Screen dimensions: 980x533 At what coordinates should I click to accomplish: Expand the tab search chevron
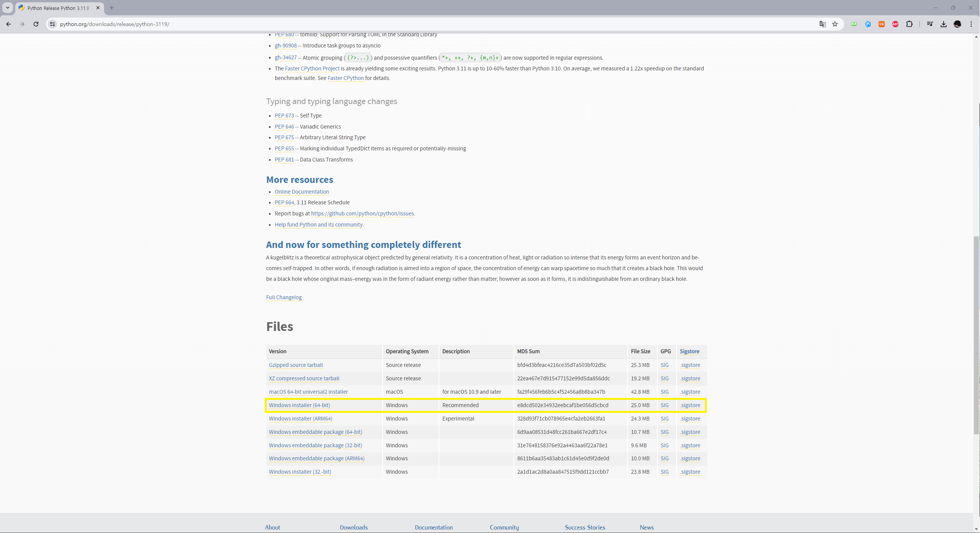[x=7, y=8]
